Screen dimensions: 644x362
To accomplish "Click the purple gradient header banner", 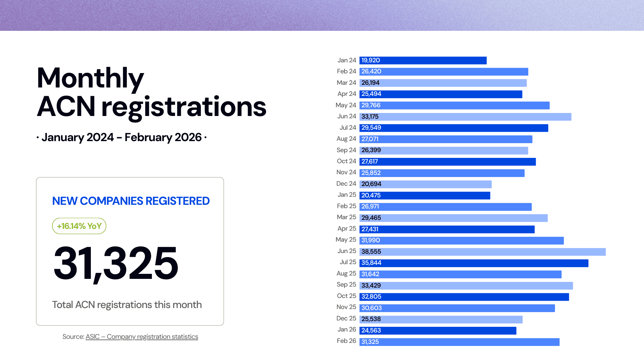I will tap(322, 15).
